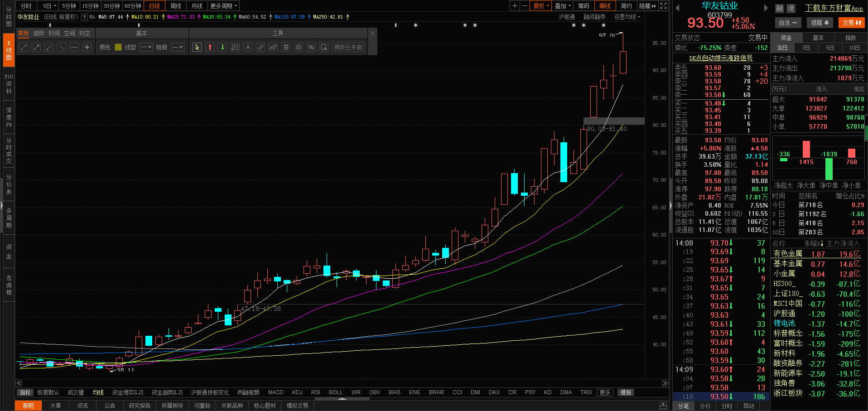Open the 基本 tab in side panel

818,38
